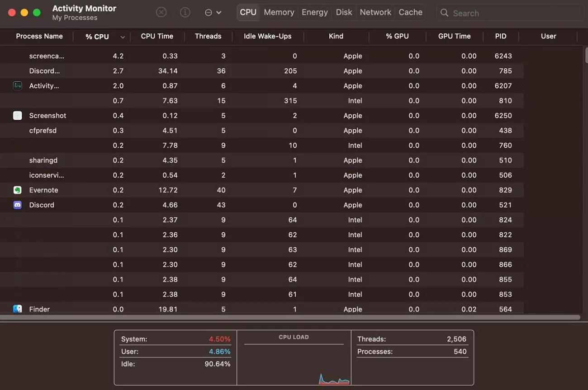Click the Discord app icon in the list
This screenshot has height=390, width=588.
18,205
